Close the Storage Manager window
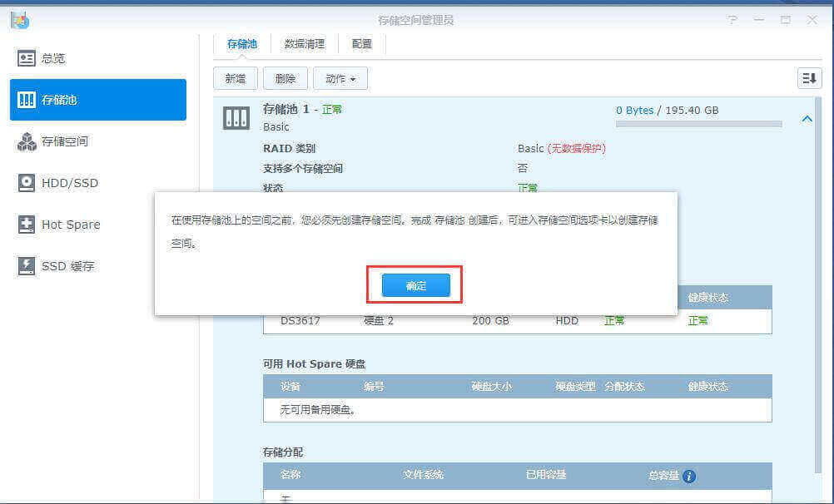The width and height of the screenshot is (834, 504). [812, 20]
